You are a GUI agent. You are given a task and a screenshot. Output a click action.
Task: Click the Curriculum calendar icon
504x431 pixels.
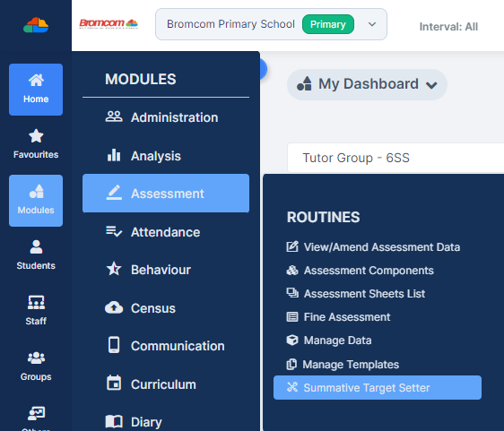point(114,383)
